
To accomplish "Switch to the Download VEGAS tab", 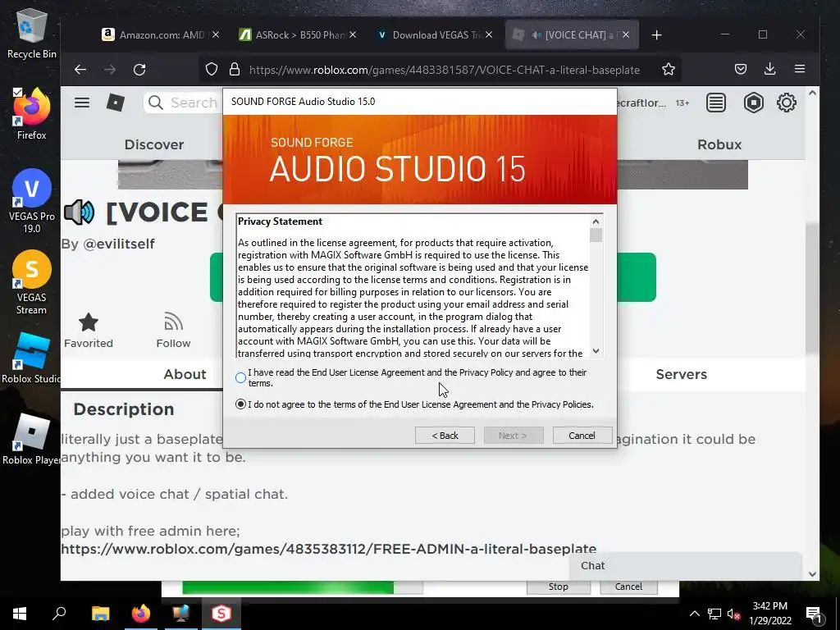I will pos(434,34).
